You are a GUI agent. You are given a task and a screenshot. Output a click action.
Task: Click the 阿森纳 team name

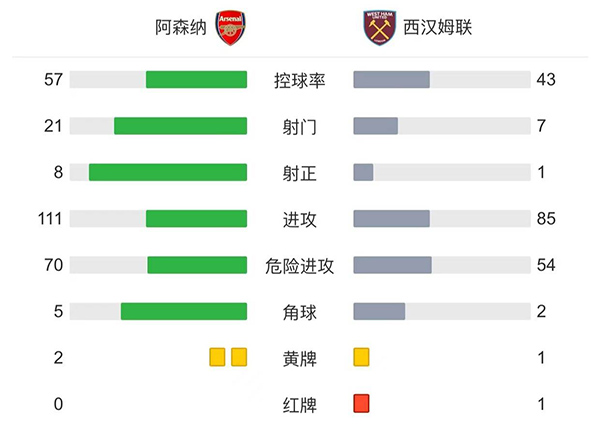tap(181, 29)
